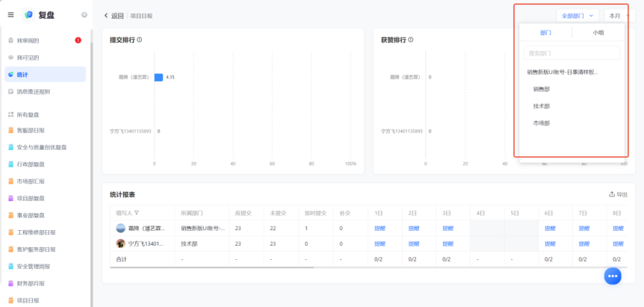Click 提醒 for 宁方飞 on 8日
The height and width of the screenshot is (307, 644).
pyautogui.click(x=618, y=244)
